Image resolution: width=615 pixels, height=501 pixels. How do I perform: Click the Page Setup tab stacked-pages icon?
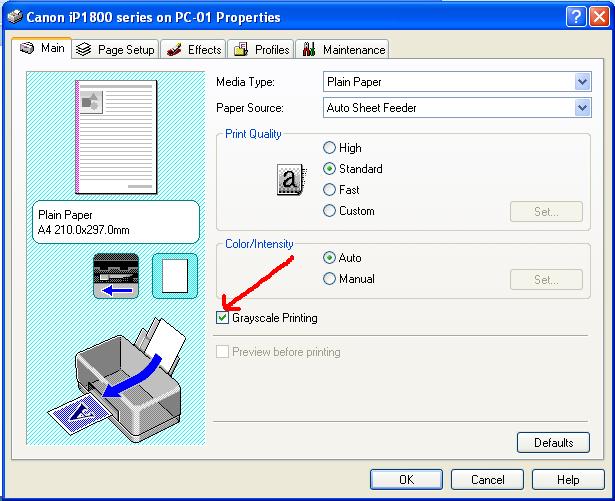(83, 49)
